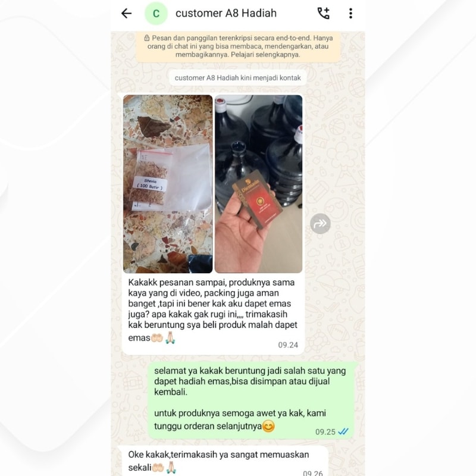Open the green C contact avatar
476x476 pixels.
[x=156, y=13]
